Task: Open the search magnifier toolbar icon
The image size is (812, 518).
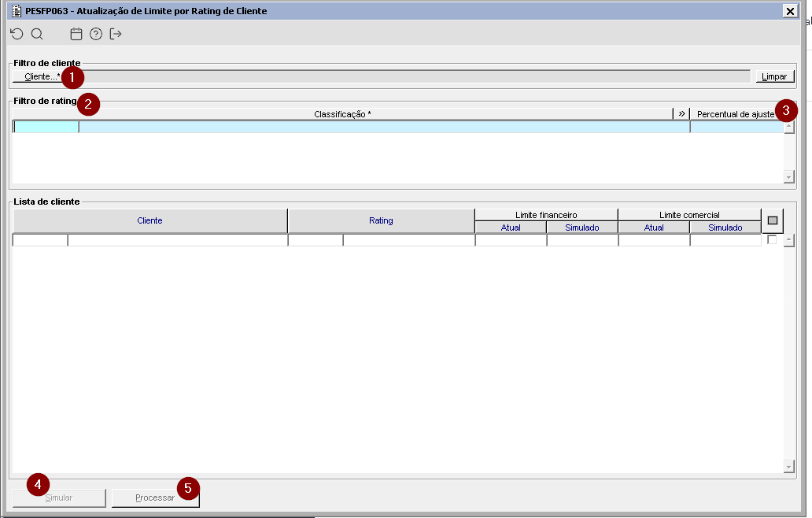Action: pyautogui.click(x=37, y=34)
